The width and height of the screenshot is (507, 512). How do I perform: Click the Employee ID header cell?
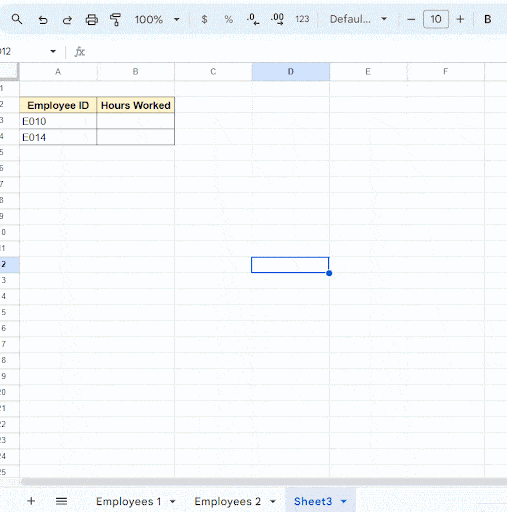(x=58, y=105)
